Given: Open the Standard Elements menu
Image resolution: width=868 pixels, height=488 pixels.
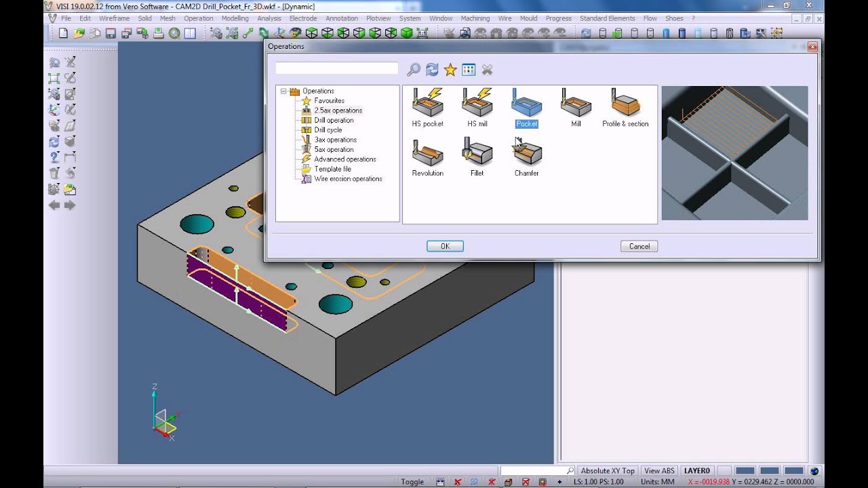Looking at the screenshot, I should 608,18.
